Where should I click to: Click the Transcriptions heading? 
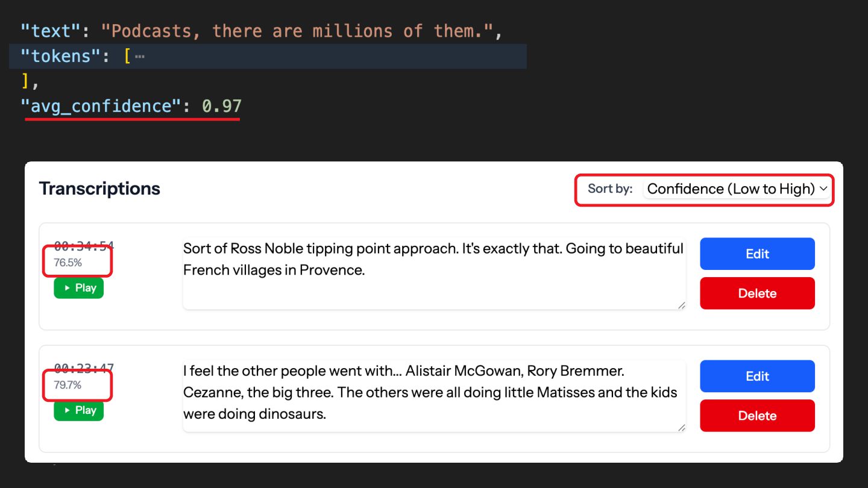coord(99,189)
